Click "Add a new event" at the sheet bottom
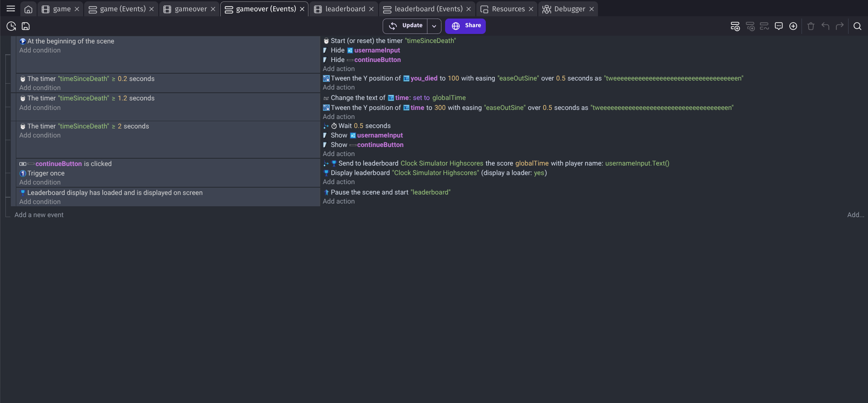The image size is (868, 403). [39, 215]
